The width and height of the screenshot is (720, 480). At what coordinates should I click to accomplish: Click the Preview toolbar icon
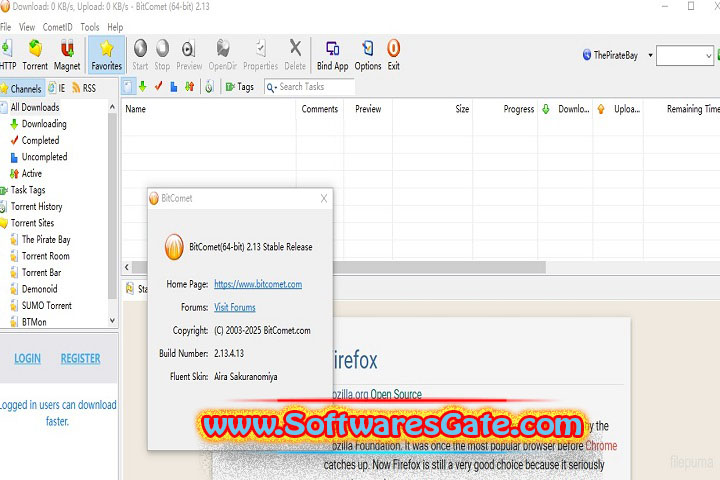(189, 55)
